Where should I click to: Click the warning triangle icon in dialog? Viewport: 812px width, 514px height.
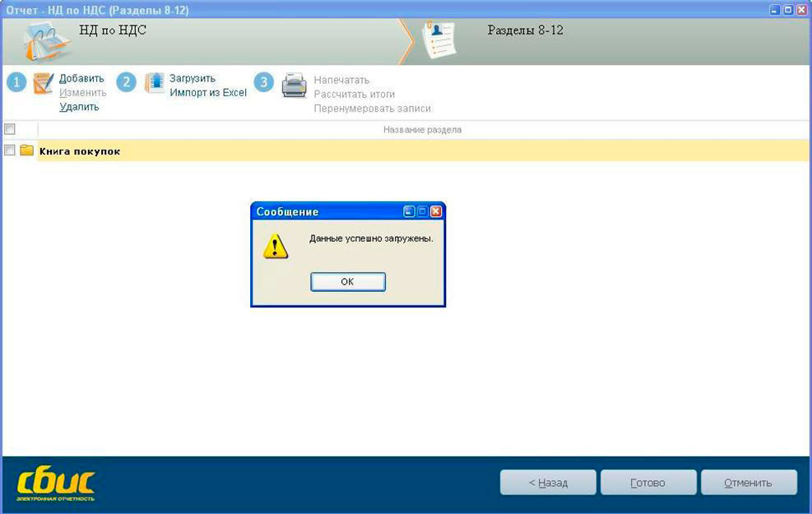click(275, 246)
